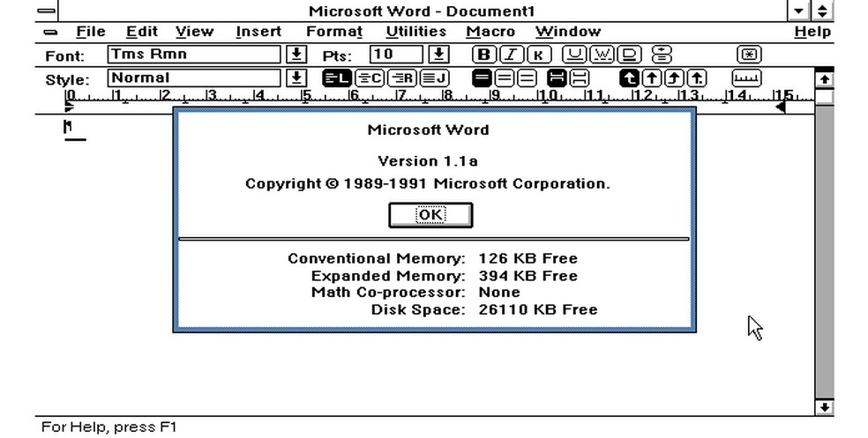This screenshot has height=438, width=868.
Task: Open the application control menu box
Action: tap(46, 11)
